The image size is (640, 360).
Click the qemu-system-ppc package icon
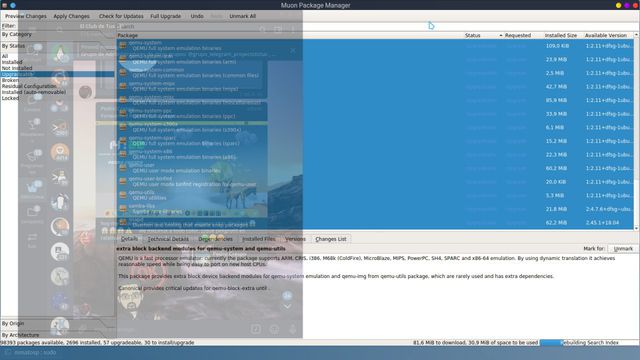pyautogui.click(x=123, y=113)
